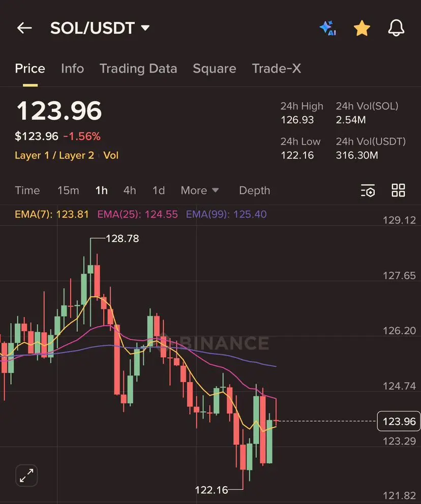Tap the Layer 1 / Layer 2 link
This screenshot has width=421, height=504.
(x=54, y=155)
